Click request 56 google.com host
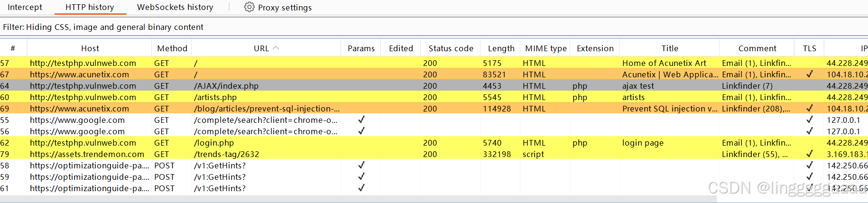This screenshot has width=868, height=203. click(x=77, y=131)
